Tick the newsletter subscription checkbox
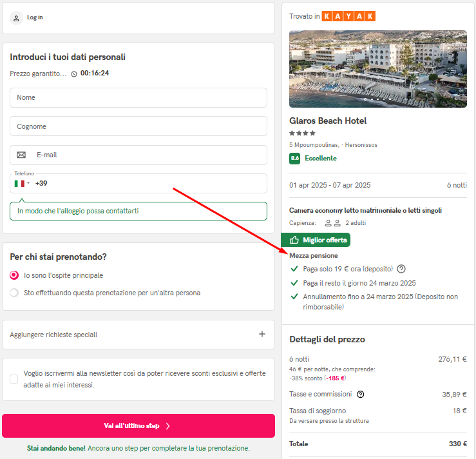 pyautogui.click(x=14, y=379)
